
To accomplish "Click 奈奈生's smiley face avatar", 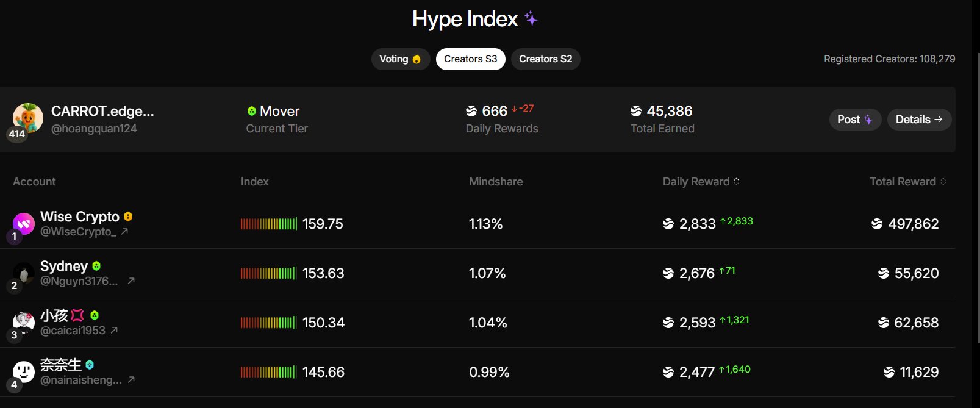I will (24, 371).
